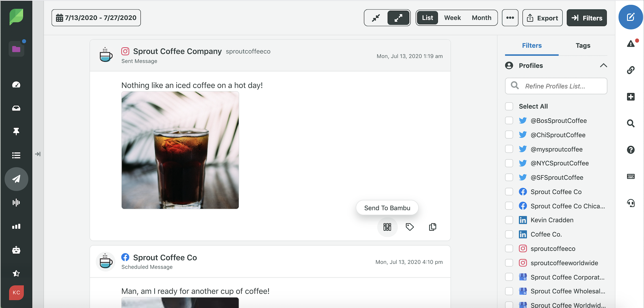Image resolution: width=644 pixels, height=308 pixels.
Task: Switch to the Month view
Action: pos(481,18)
